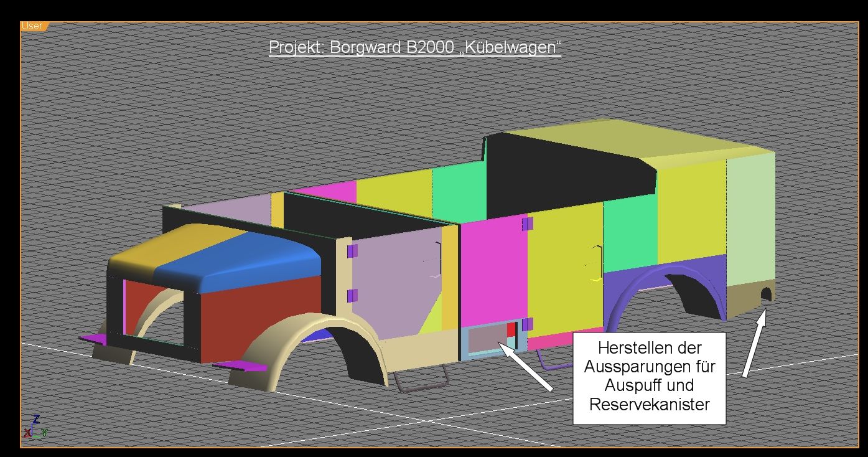The image size is (868, 457).
Task: Open the User viewport label menu
Action: click(x=32, y=26)
